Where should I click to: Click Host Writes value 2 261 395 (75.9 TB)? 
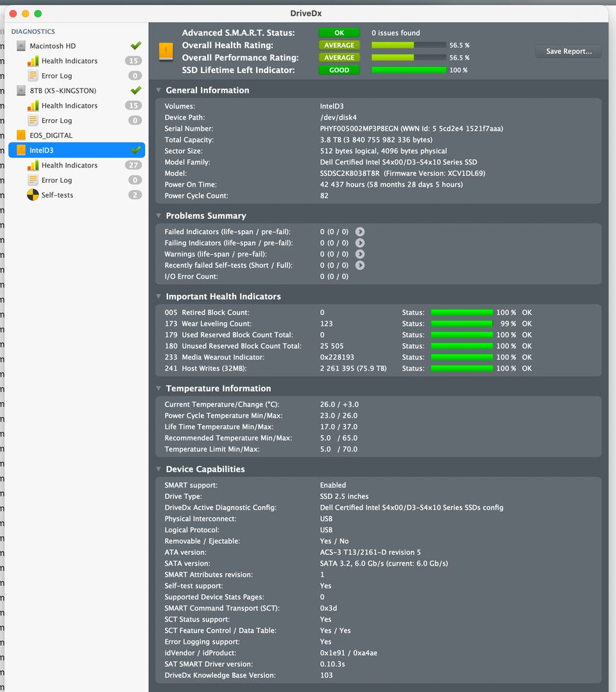click(354, 368)
